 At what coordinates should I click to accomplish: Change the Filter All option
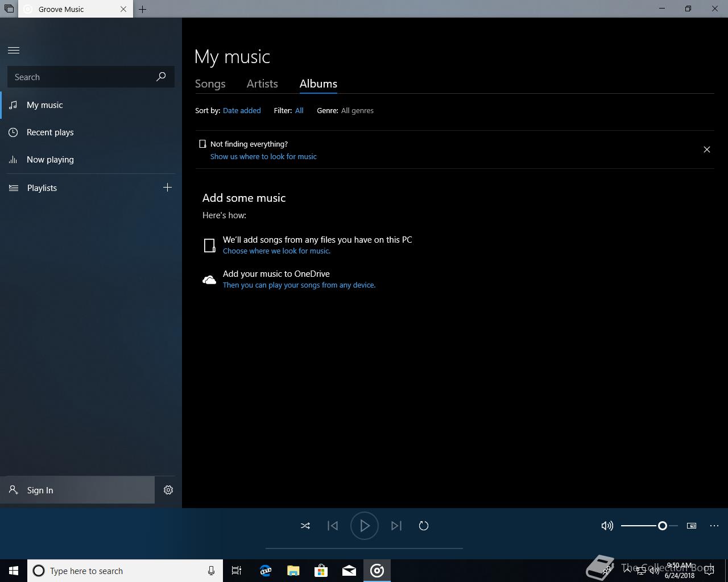299,110
